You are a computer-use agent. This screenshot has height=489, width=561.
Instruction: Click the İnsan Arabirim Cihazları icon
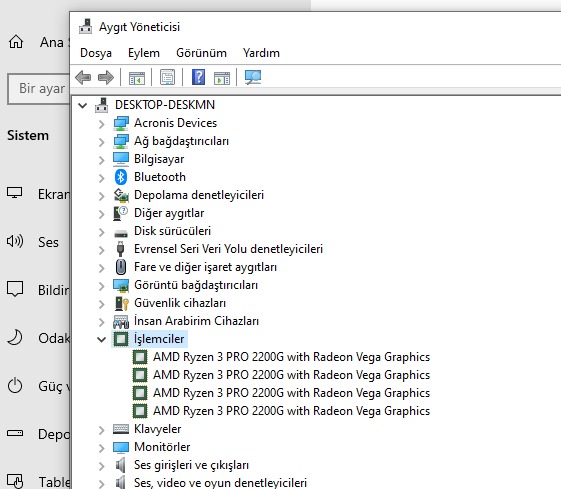tap(121, 322)
